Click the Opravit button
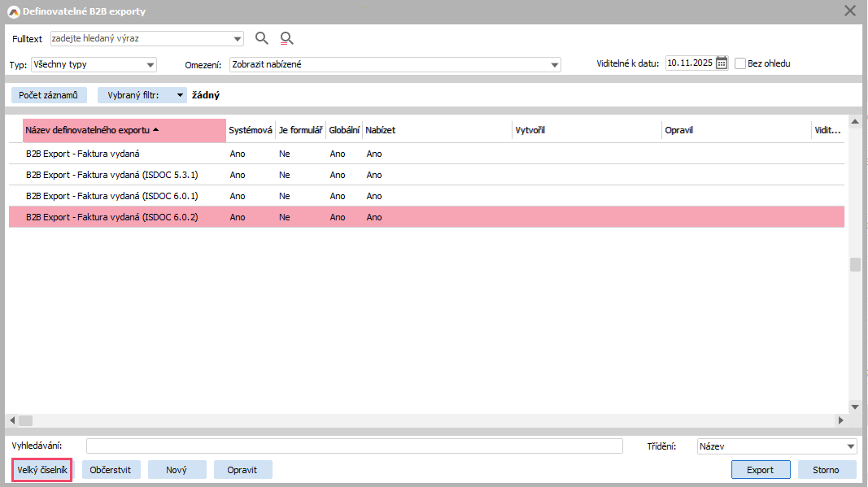This screenshot has height=487, width=868. (x=242, y=470)
